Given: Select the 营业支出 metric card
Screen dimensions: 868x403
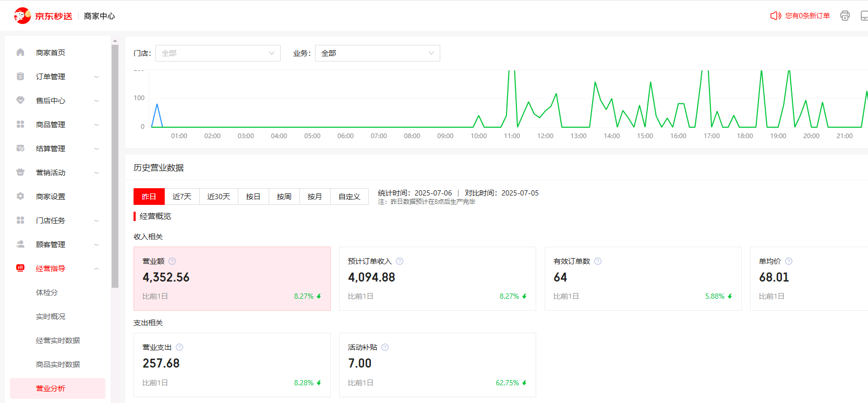Looking at the screenshot, I should [232, 365].
